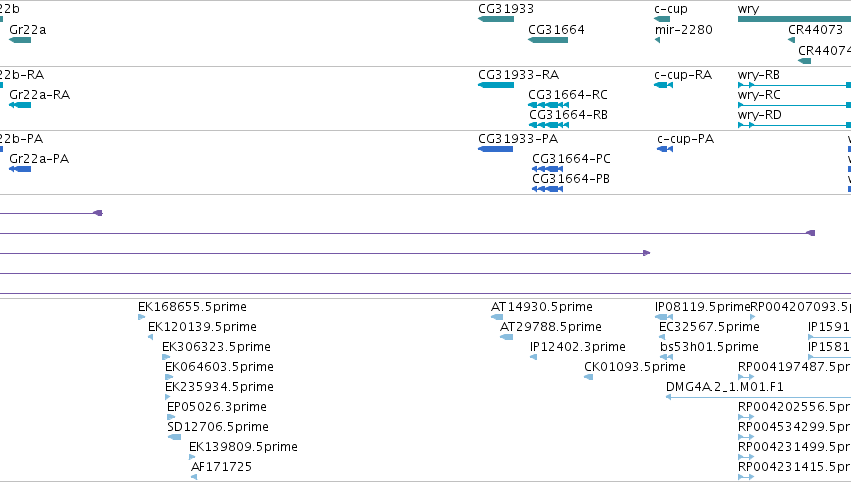The image size is (851, 482).
Task: Select the SD12706.5prime EST feature
Action: [175, 437]
